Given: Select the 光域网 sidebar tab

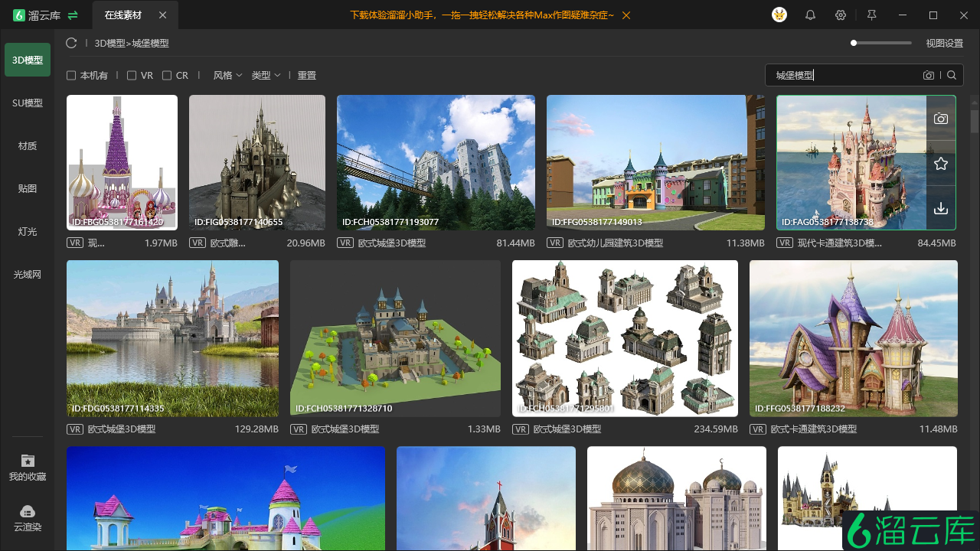Looking at the screenshot, I should pos(28,274).
